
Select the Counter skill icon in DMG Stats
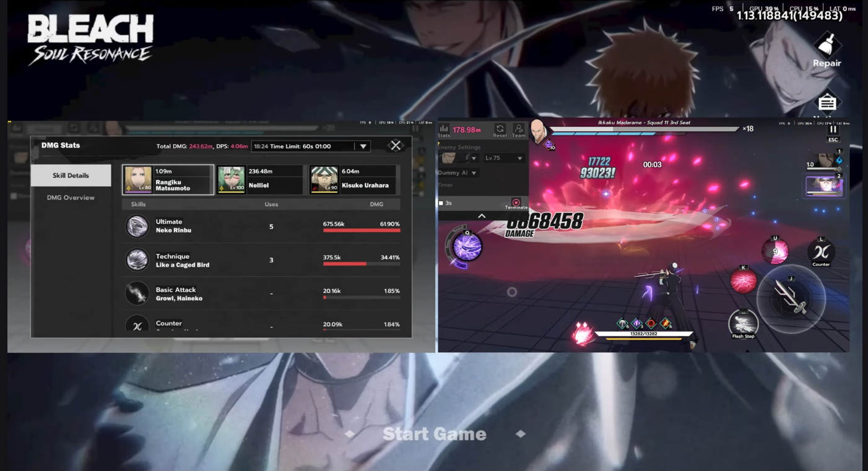(137, 324)
